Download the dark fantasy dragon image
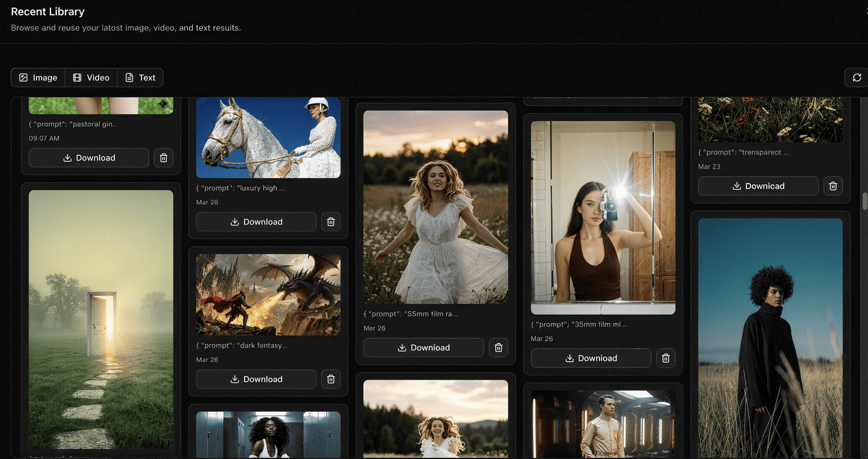The height and width of the screenshot is (459, 868). click(256, 379)
